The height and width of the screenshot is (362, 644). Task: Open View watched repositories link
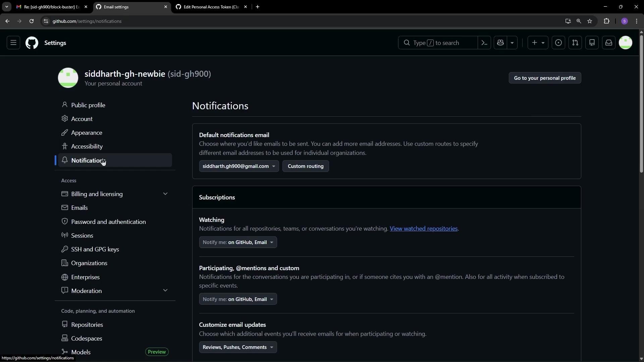424,229
